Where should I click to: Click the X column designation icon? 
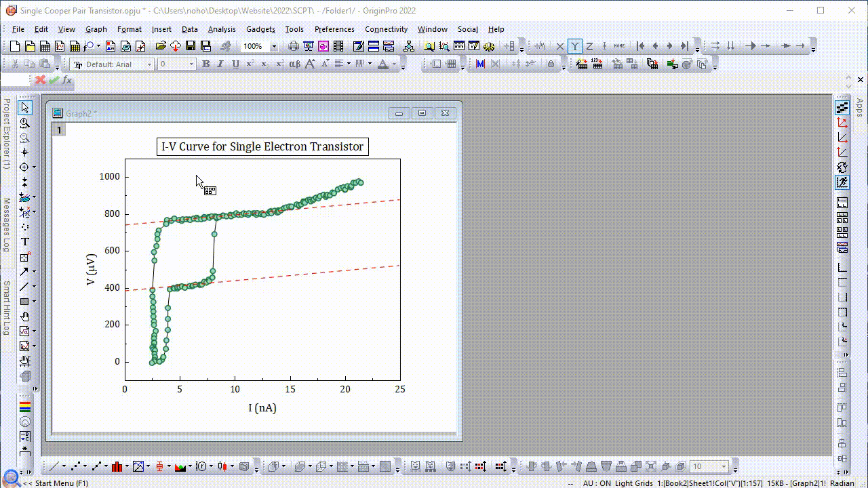560,46
